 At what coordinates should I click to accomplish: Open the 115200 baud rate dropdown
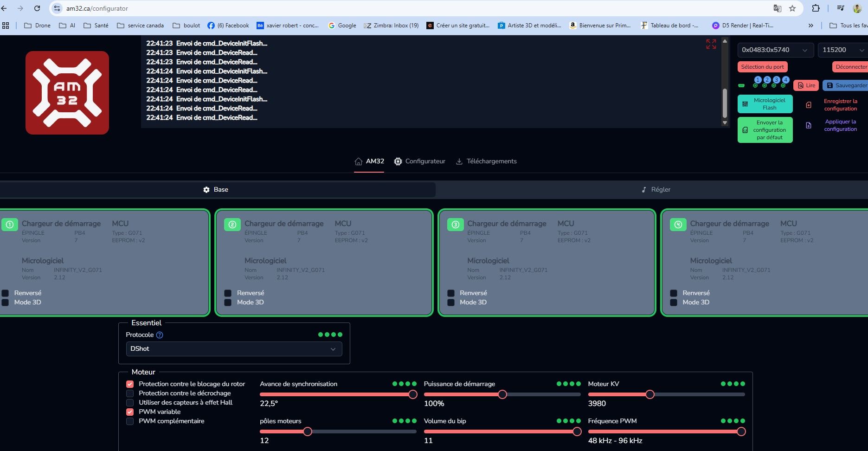pos(842,50)
